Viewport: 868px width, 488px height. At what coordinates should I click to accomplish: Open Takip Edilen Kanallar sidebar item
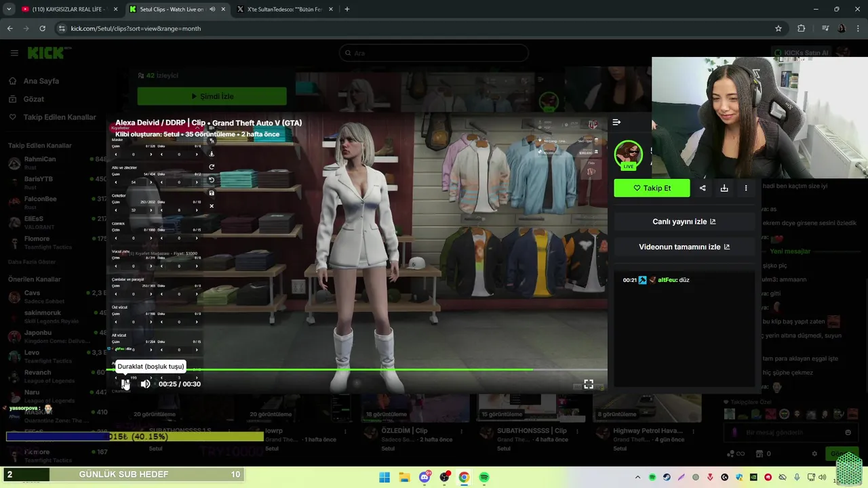tap(60, 117)
